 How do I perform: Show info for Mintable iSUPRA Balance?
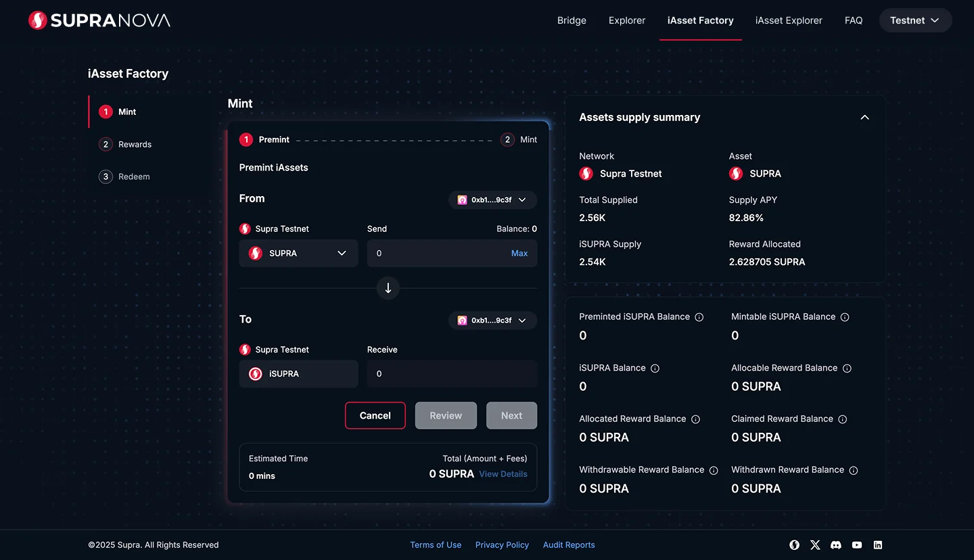(x=845, y=317)
